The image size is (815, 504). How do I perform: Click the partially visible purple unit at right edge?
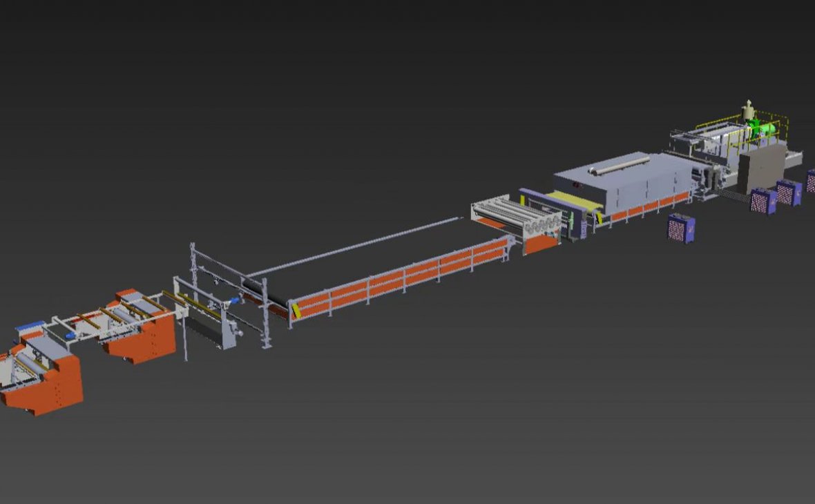pos(811,181)
